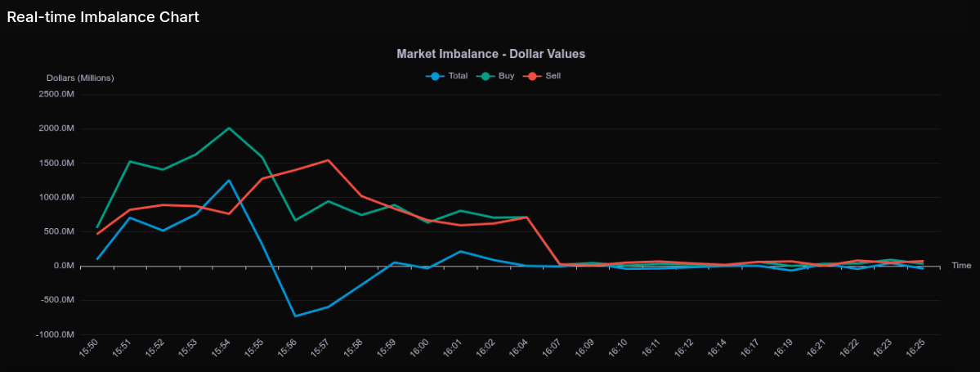This screenshot has width=980, height=372.
Task: Click the Market Imbalance - Dollar Values title
Action: click(x=490, y=54)
